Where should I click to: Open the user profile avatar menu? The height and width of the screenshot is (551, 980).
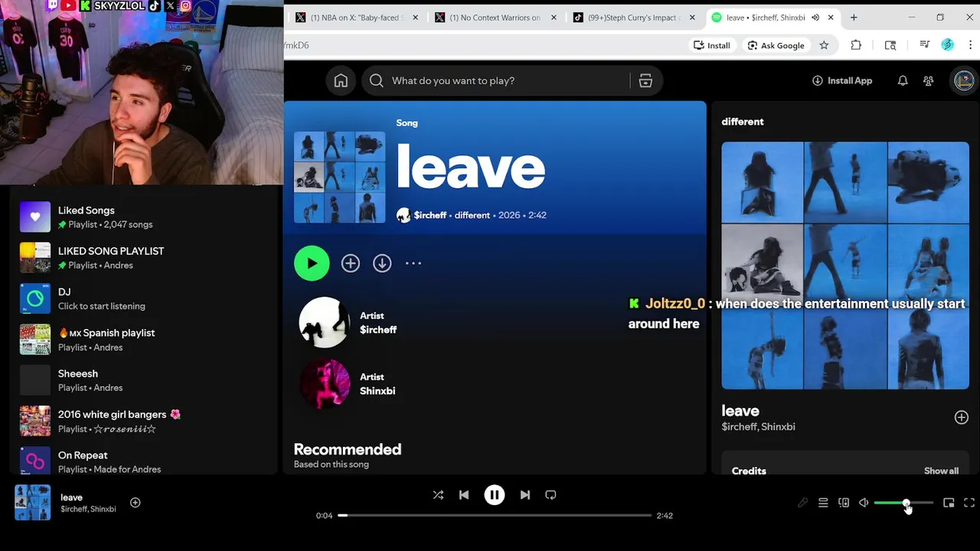964,80
